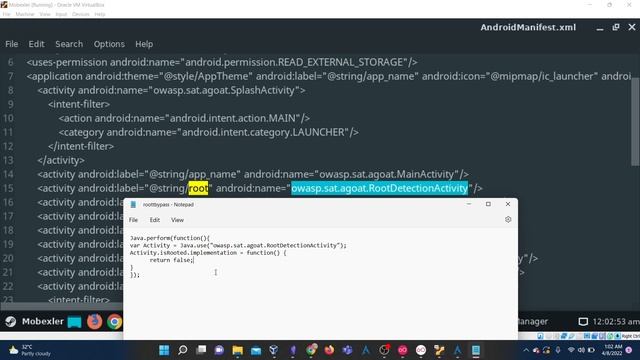Open Notepad settings gear

point(508,220)
